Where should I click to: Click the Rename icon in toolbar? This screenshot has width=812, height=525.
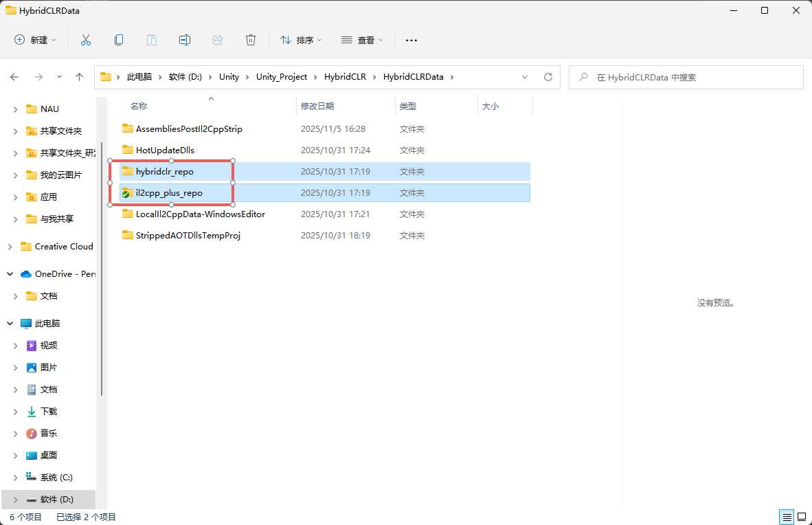(184, 40)
